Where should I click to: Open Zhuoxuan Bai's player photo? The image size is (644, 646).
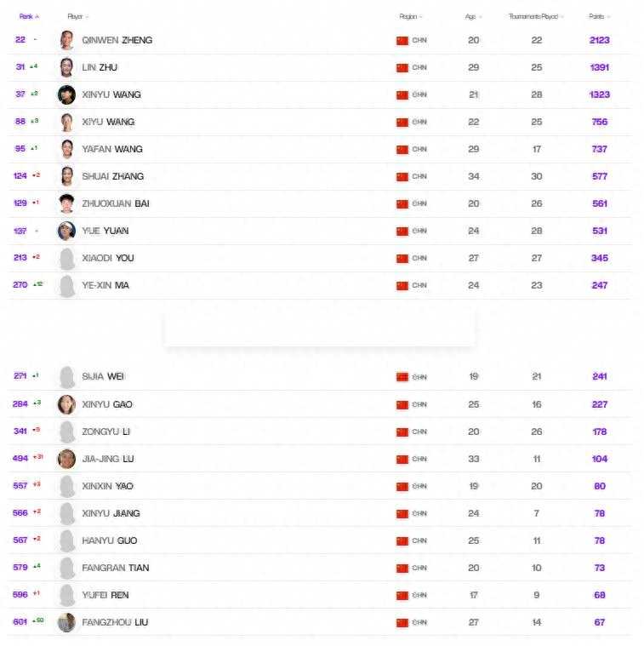coord(66,203)
